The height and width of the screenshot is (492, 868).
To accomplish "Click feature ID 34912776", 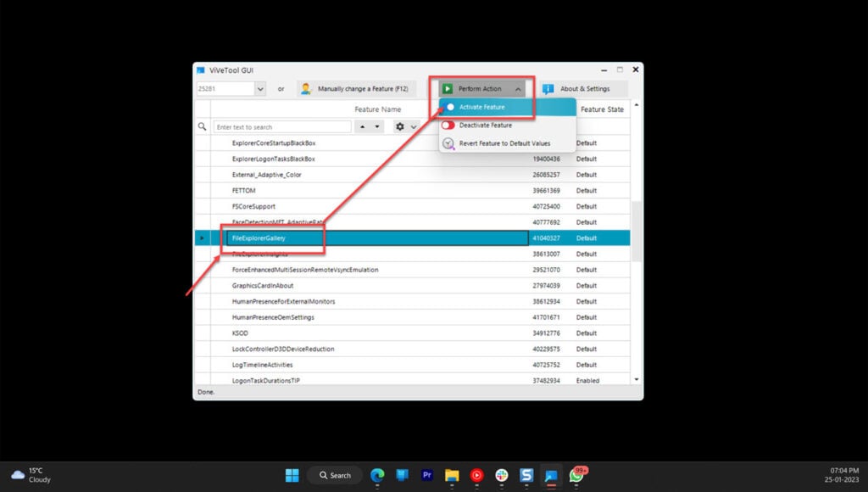I will 547,333.
